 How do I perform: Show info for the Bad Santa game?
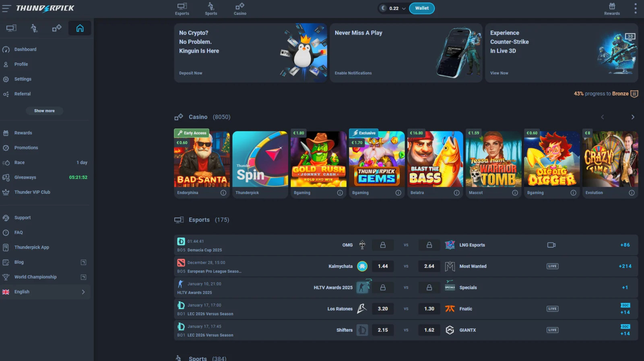pos(223,193)
